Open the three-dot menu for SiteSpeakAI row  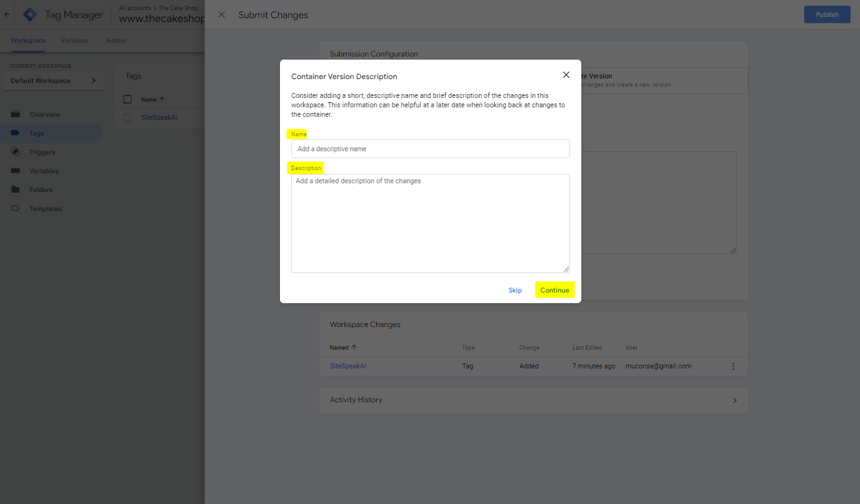pyautogui.click(x=733, y=367)
